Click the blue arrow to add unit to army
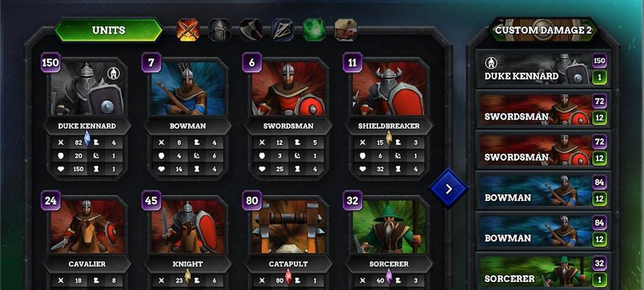 [x=449, y=188]
